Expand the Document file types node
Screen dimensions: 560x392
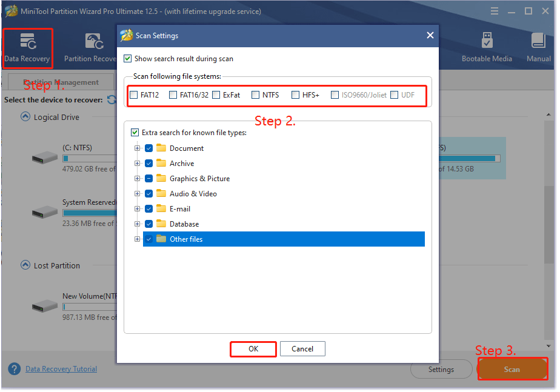pyautogui.click(x=137, y=148)
